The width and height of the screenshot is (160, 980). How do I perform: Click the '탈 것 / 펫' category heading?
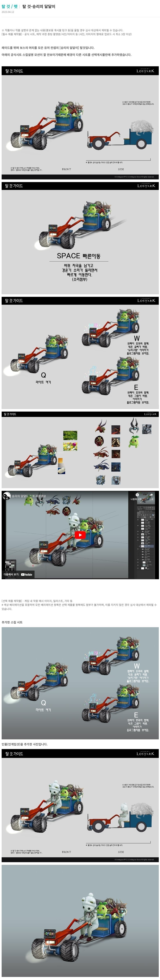click(x=9, y=6)
